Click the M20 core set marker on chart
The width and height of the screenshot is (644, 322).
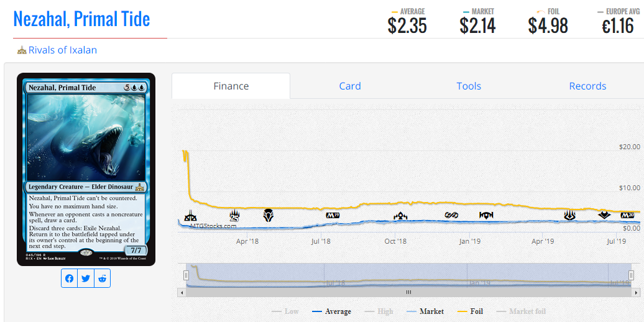coord(628,215)
